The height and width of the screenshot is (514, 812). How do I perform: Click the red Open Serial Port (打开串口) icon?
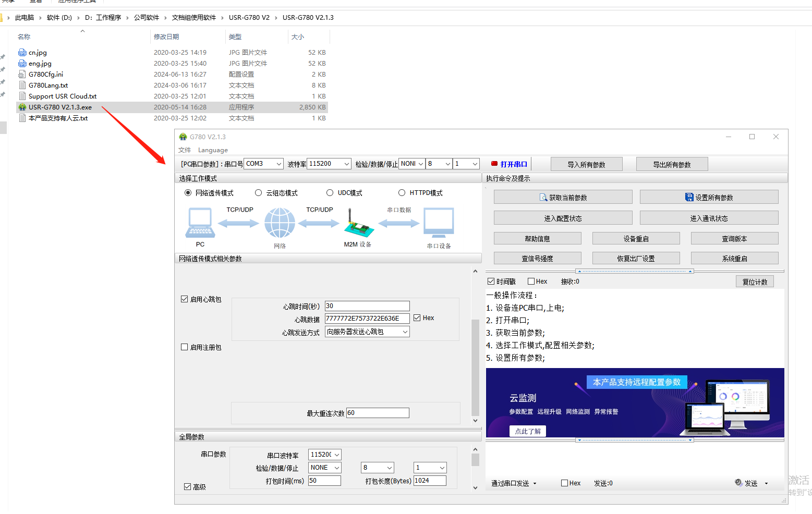pyautogui.click(x=494, y=164)
